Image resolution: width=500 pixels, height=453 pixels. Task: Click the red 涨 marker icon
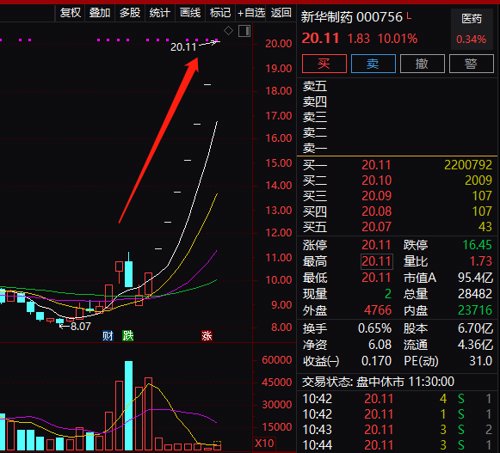click(207, 336)
